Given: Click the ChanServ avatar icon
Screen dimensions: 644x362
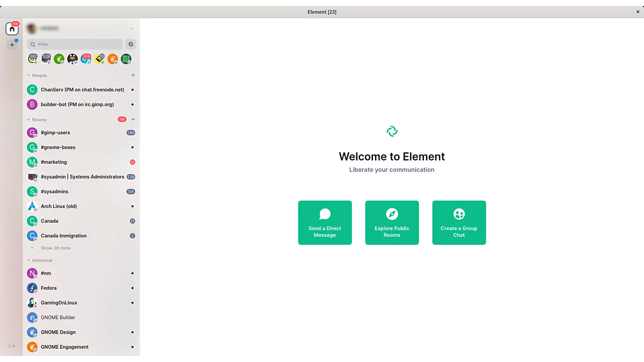Looking at the screenshot, I should click(32, 89).
